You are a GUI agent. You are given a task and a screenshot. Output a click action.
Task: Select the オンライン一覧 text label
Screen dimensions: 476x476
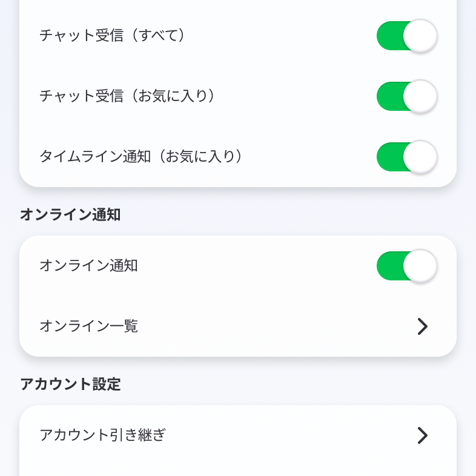pos(88,326)
